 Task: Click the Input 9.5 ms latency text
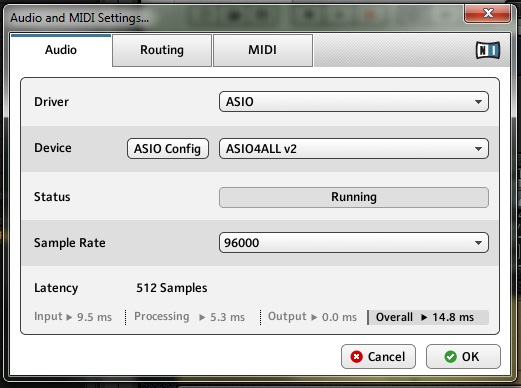(x=73, y=317)
